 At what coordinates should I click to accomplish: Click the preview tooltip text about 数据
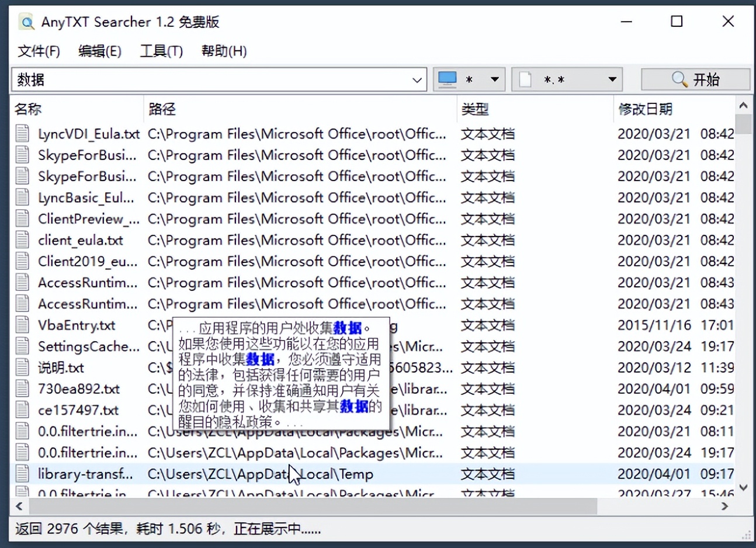[280, 374]
